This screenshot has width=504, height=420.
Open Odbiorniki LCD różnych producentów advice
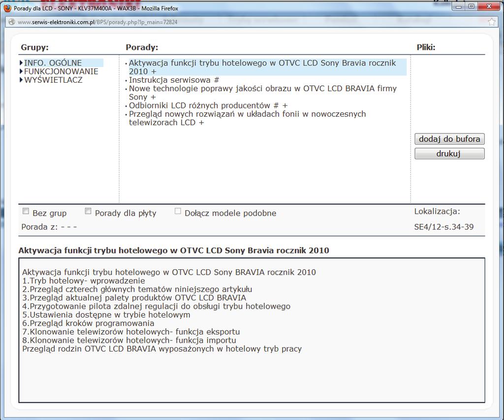coord(208,105)
